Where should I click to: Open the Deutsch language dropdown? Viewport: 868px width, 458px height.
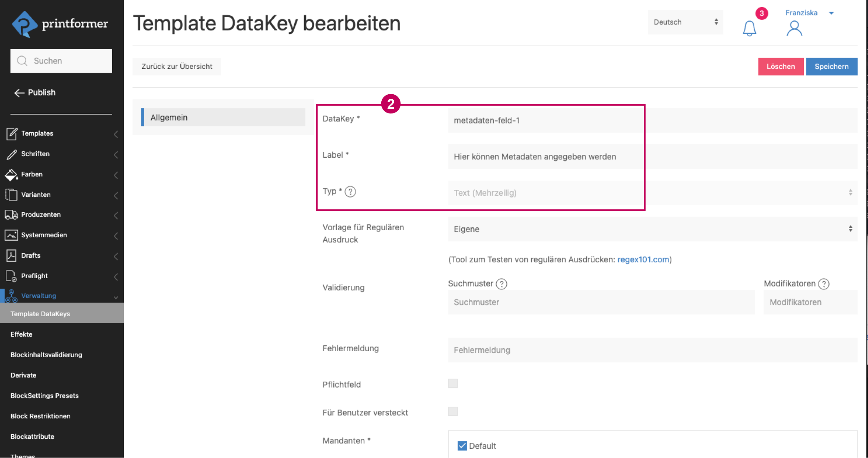pos(685,22)
